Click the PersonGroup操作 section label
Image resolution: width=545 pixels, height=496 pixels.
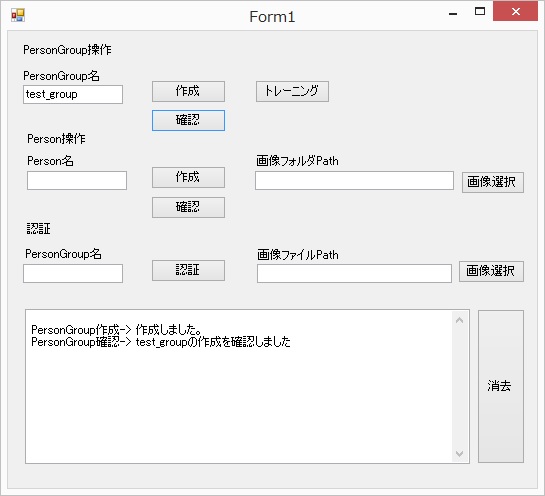point(67,50)
